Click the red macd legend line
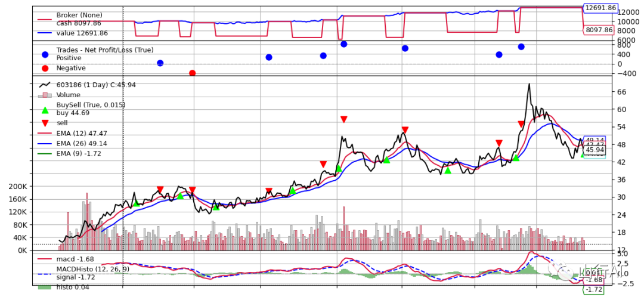644x300 pixels. pos(45,259)
